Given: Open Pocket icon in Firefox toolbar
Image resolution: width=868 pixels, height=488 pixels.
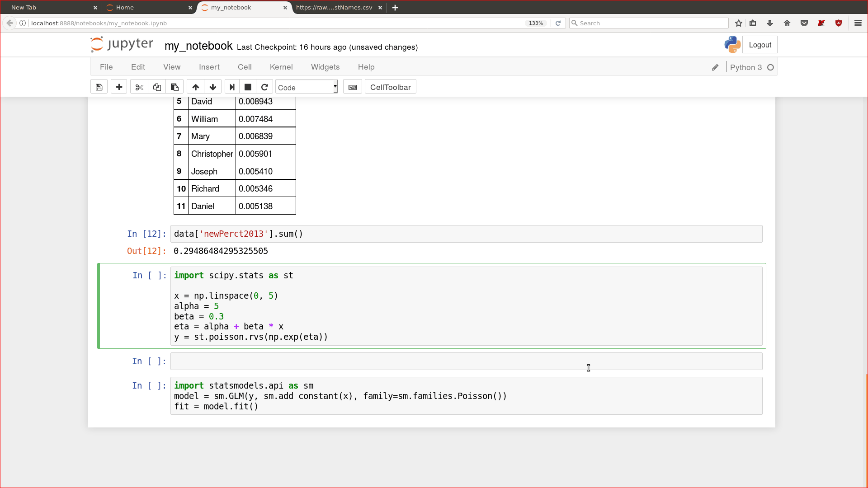Looking at the screenshot, I should tap(804, 23).
